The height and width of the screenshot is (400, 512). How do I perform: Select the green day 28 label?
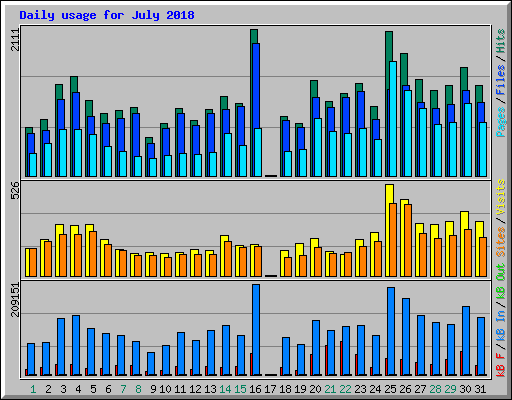point(435,389)
